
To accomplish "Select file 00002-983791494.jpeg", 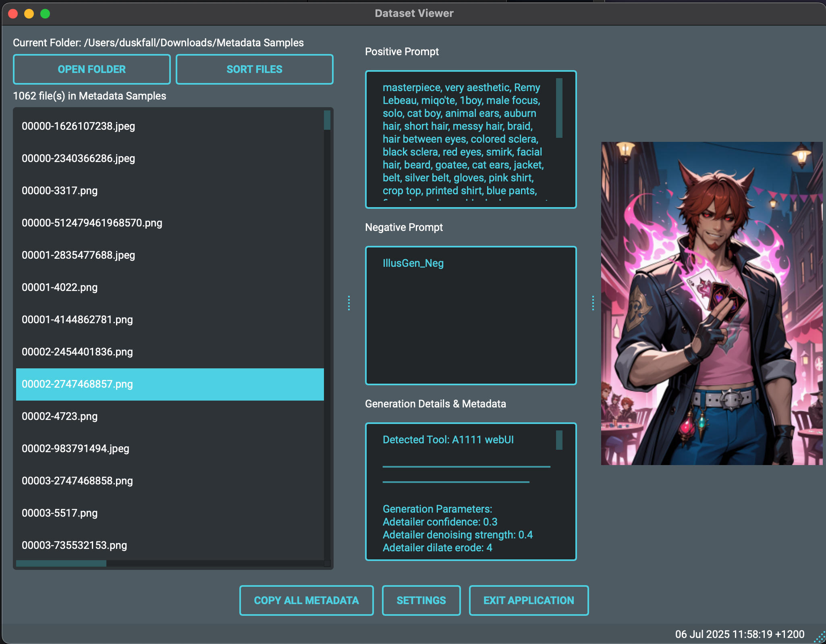I will (76, 449).
